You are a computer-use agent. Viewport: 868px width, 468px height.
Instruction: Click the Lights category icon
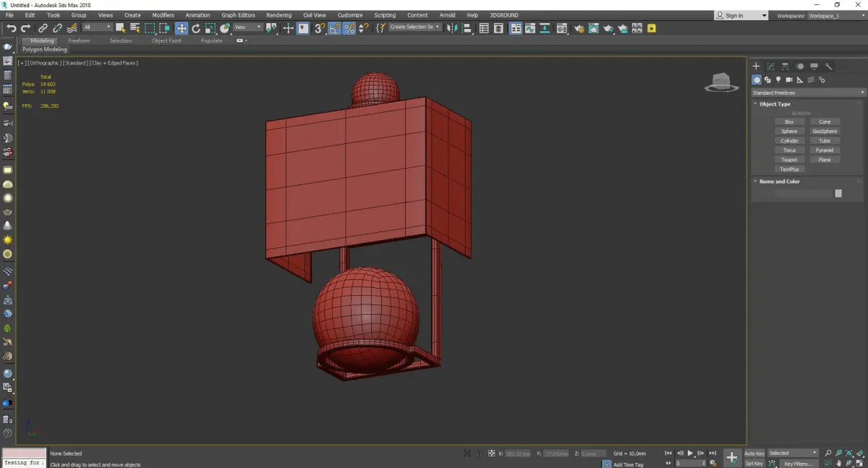(778, 80)
